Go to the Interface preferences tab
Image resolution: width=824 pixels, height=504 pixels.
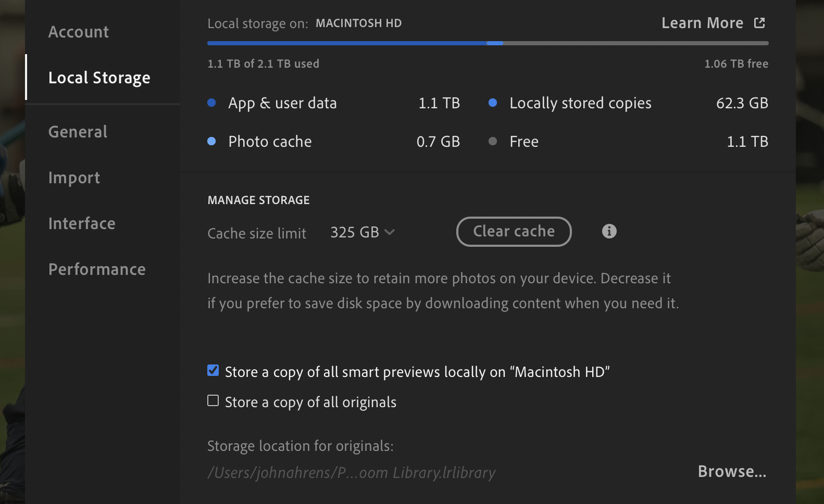pyautogui.click(x=82, y=223)
